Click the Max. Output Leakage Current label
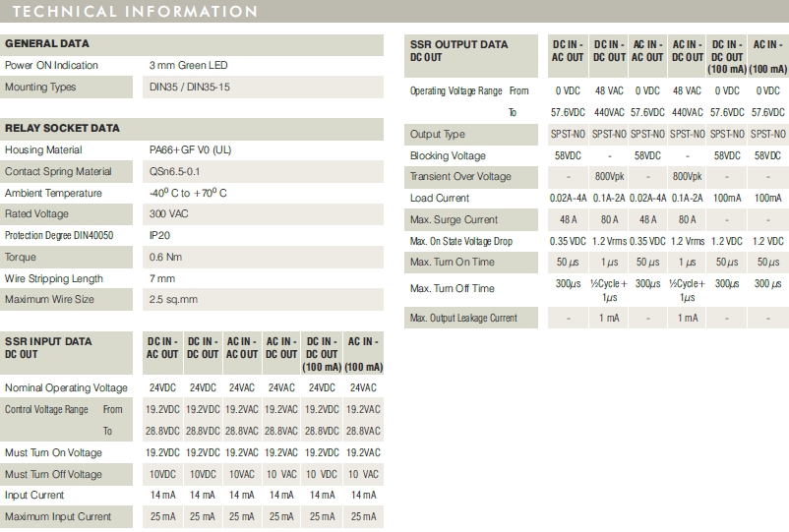Image resolution: width=789 pixels, height=532 pixels. click(x=463, y=319)
